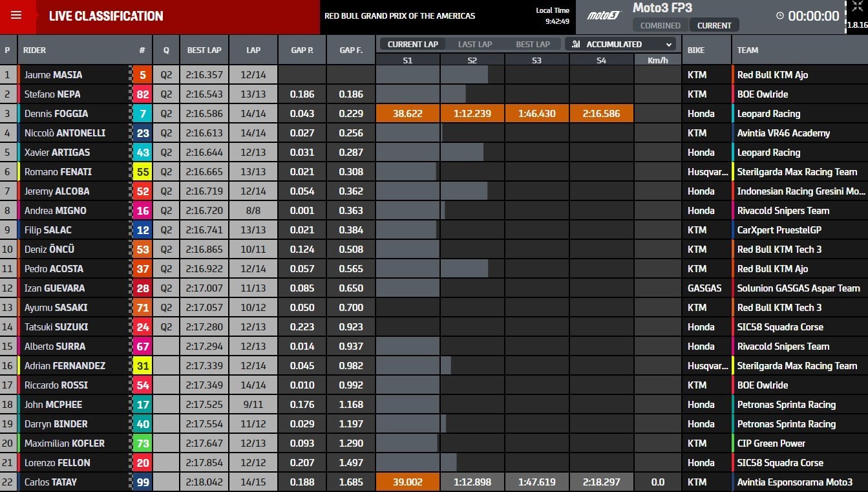Click Ayumu SASAKI's number 71 badge

[142, 307]
